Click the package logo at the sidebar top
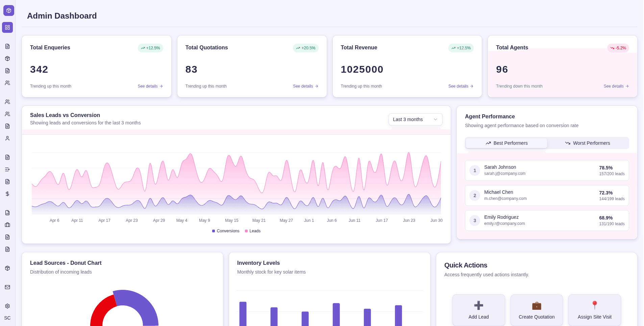Viewport: 644px width, 326px height. tap(8, 10)
